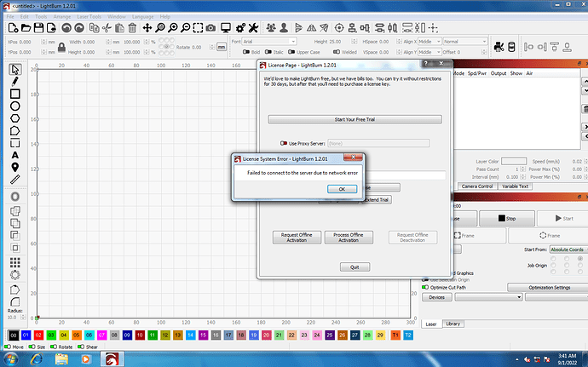The width and height of the screenshot is (588, 367).
Task: Click the Open File folder icon
Action: [26, 28]
